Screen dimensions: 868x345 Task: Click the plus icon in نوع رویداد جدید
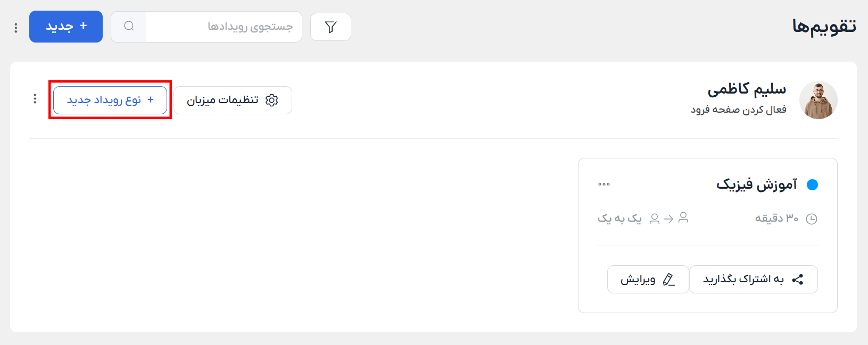tap(151, 99)
